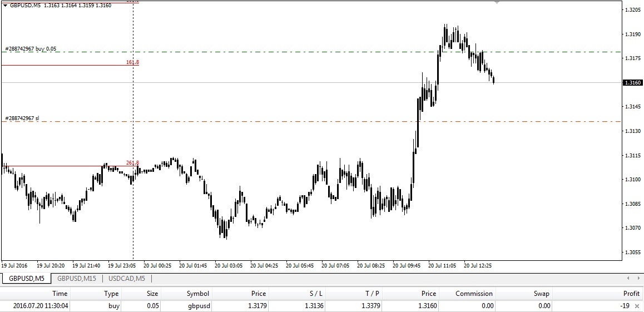Select the #288742967 sl stop loss line label
Viewport: 644px width, 312px height.
(x=22, y=118)
